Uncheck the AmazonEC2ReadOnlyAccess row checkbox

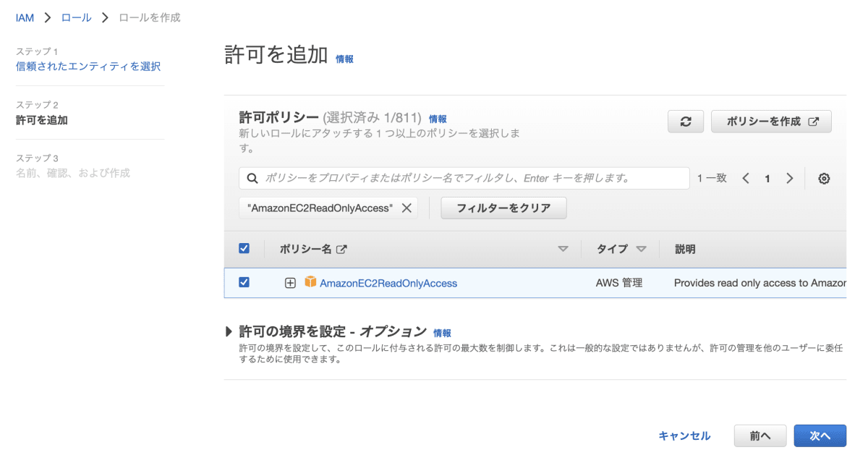tap(244, 283)
